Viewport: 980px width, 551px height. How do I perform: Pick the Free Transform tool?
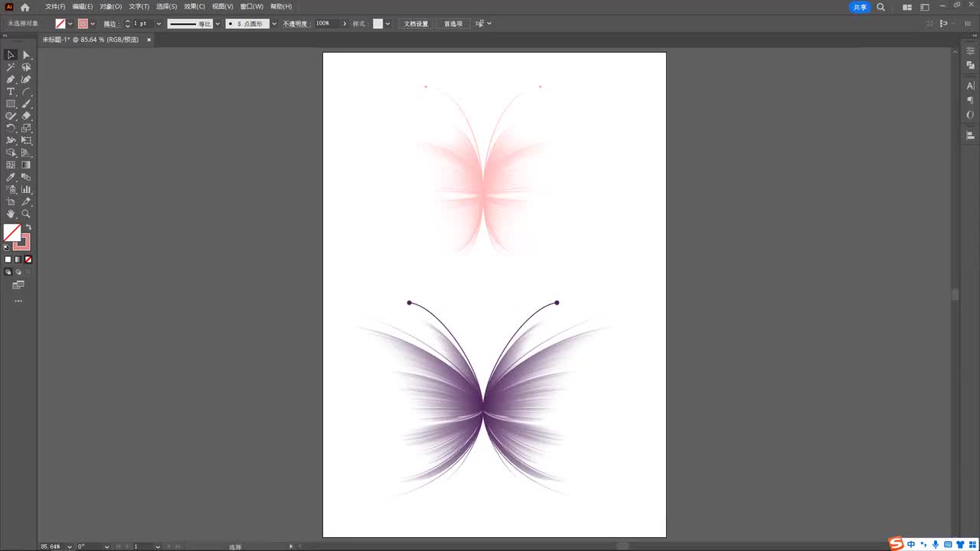coord(26,141)
